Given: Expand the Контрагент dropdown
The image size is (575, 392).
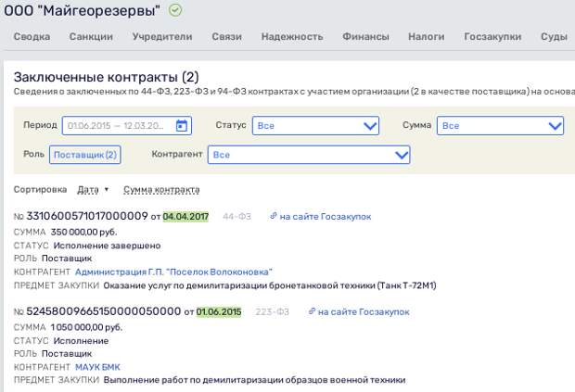Looking at the screenshot, I should [x=309, y=155].
